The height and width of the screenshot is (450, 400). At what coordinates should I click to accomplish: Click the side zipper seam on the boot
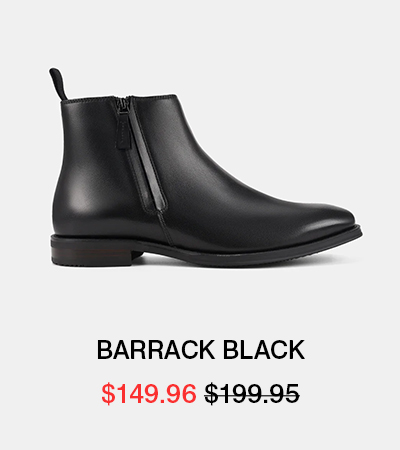[145, 157]
